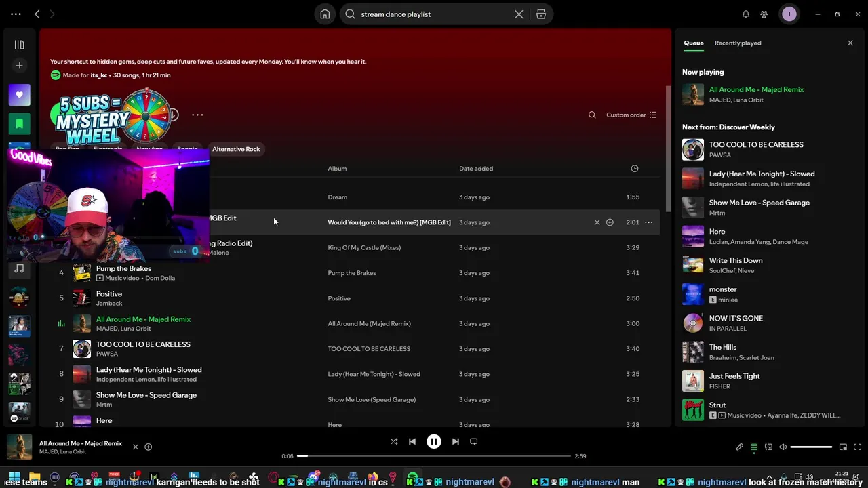Sort tracks by Date added header

pos(476,169)
